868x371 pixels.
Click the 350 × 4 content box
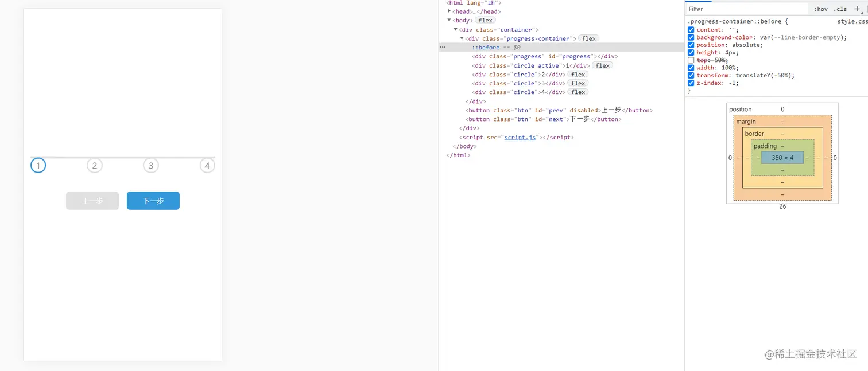point(782,158)
